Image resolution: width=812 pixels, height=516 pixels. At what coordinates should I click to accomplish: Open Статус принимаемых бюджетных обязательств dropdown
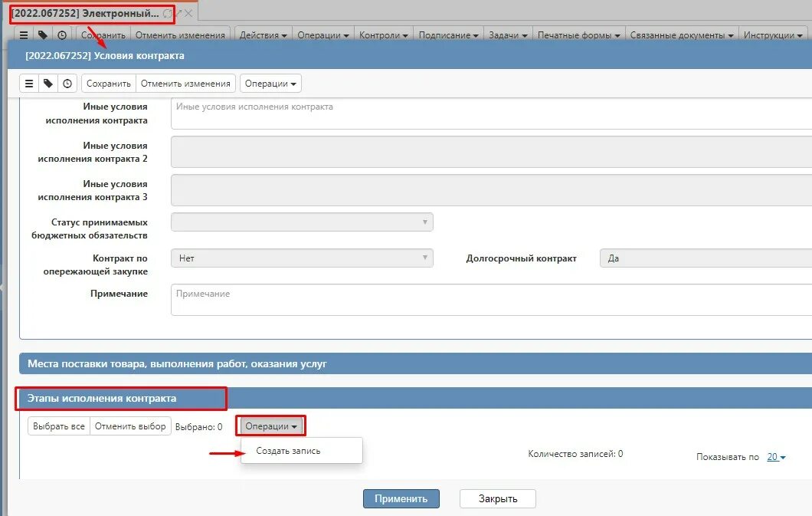302,222
